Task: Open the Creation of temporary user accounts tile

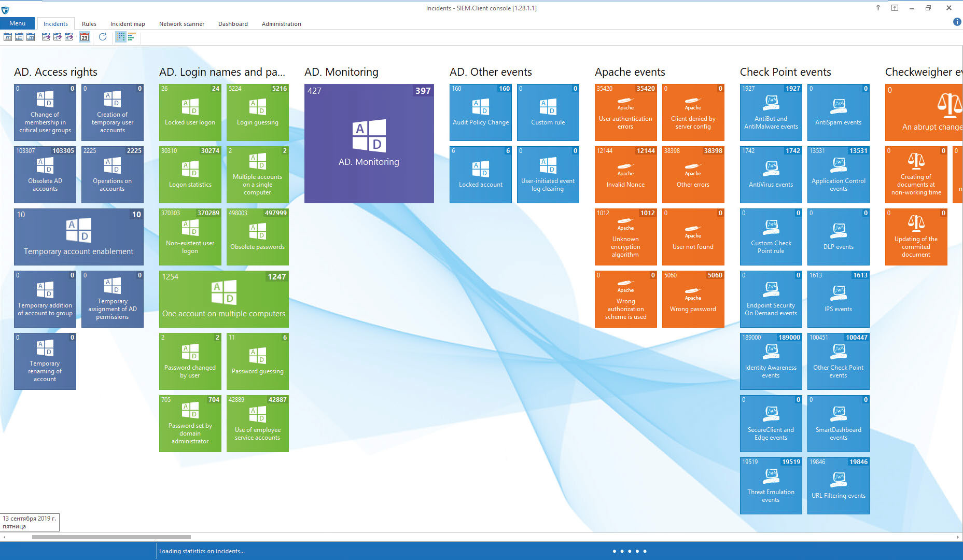Action: pyautogui.click(x=113, y=113)
